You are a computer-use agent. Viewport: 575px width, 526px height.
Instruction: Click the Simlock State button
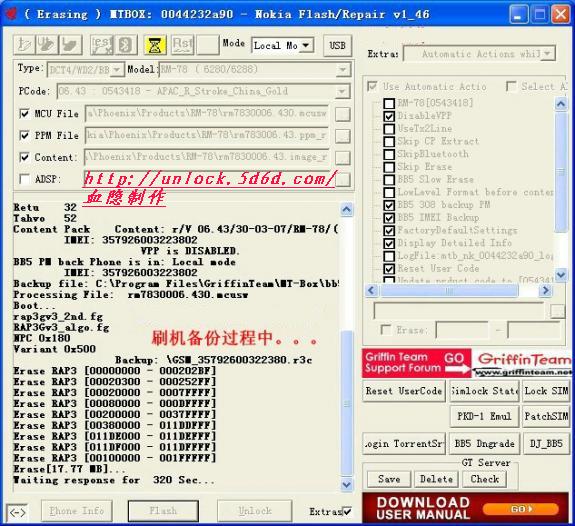(484, 391)
